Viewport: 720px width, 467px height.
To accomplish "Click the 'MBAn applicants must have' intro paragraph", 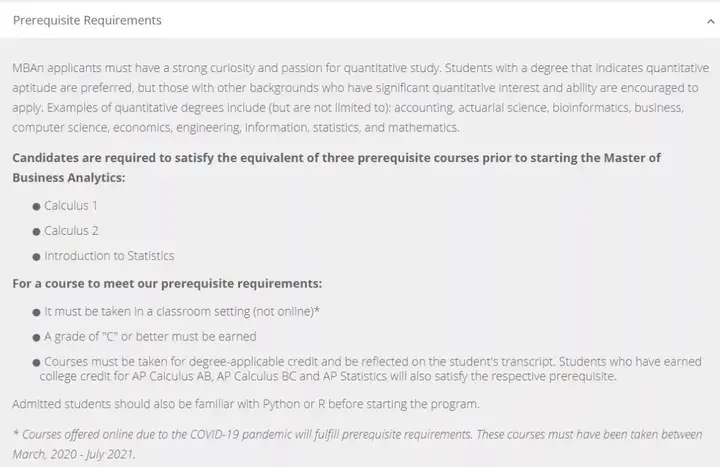I will 360,97.
